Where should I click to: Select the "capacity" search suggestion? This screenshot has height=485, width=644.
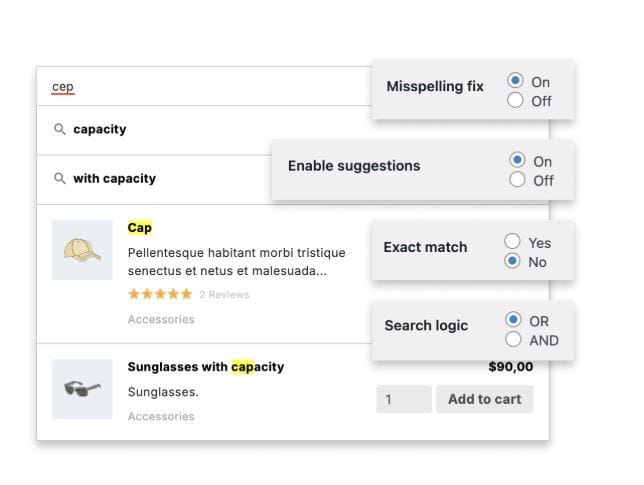tap(100, 130)
